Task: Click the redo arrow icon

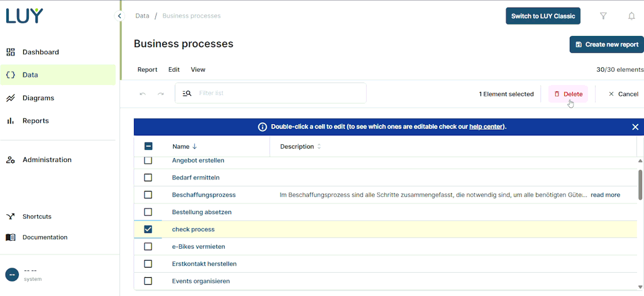Action: (x=160, y=94)
